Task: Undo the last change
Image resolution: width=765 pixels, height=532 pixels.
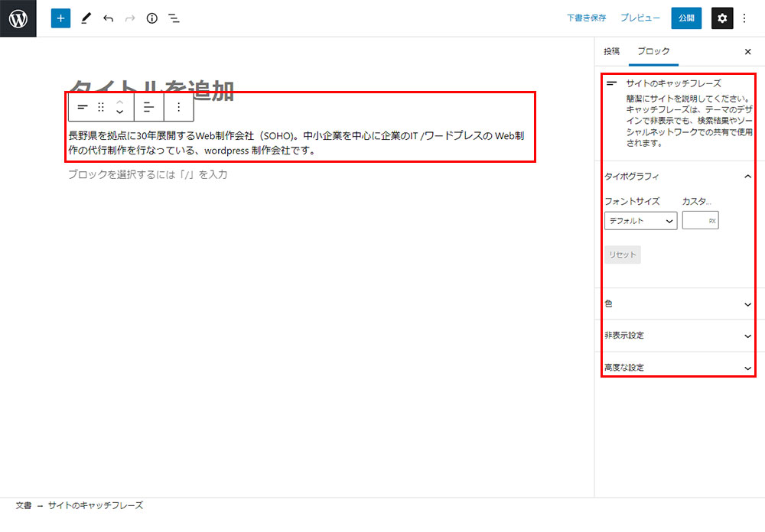Action: coord(108,18)
